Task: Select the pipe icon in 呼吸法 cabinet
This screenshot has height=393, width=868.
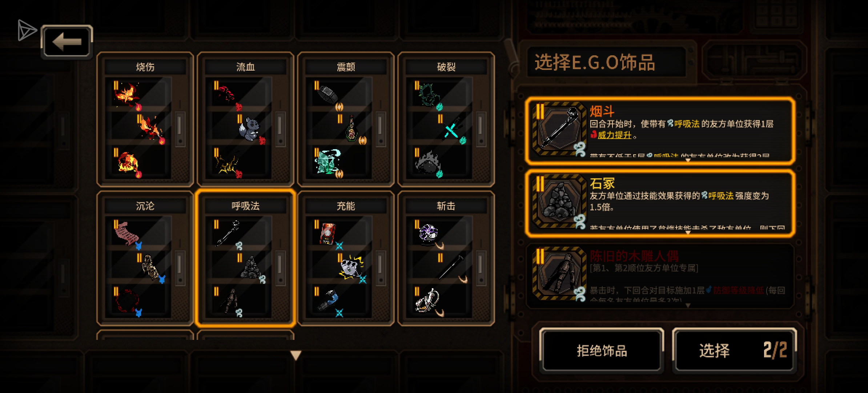Action: [x=227, y=233]
